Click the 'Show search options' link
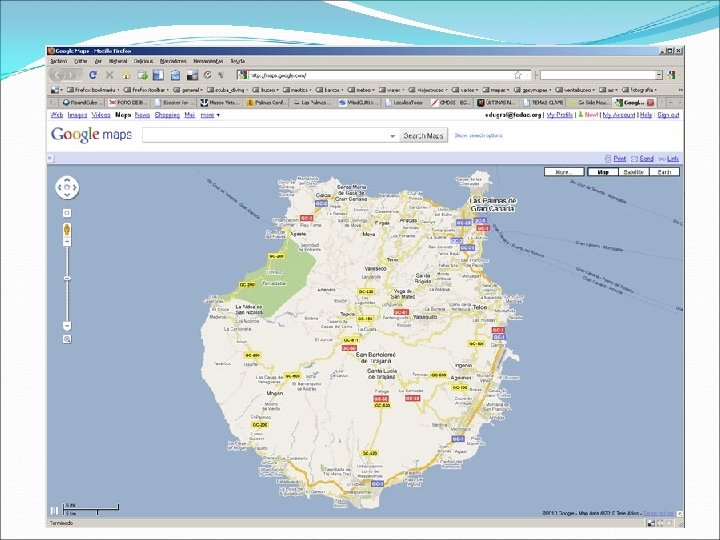The image size is (720, 540). [x=478, y=136]
